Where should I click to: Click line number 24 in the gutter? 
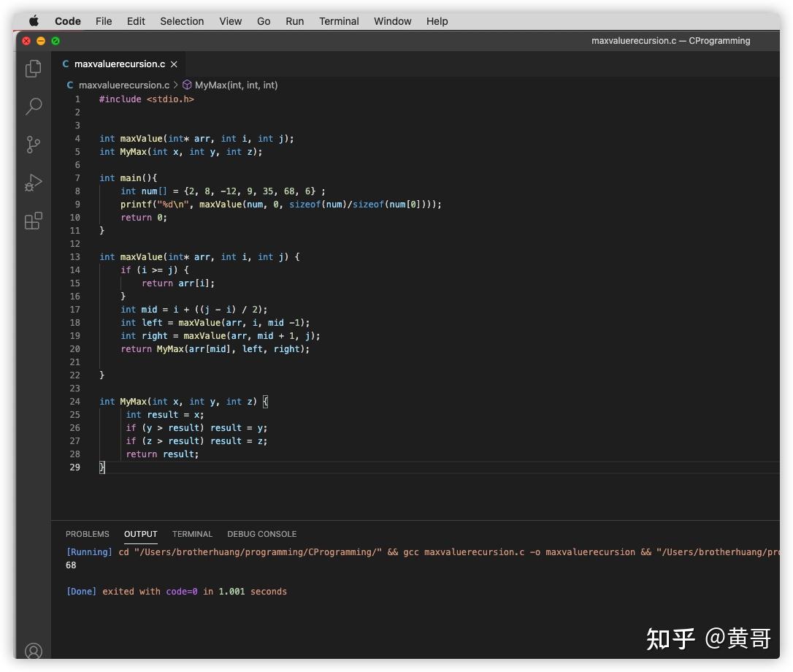75,402
